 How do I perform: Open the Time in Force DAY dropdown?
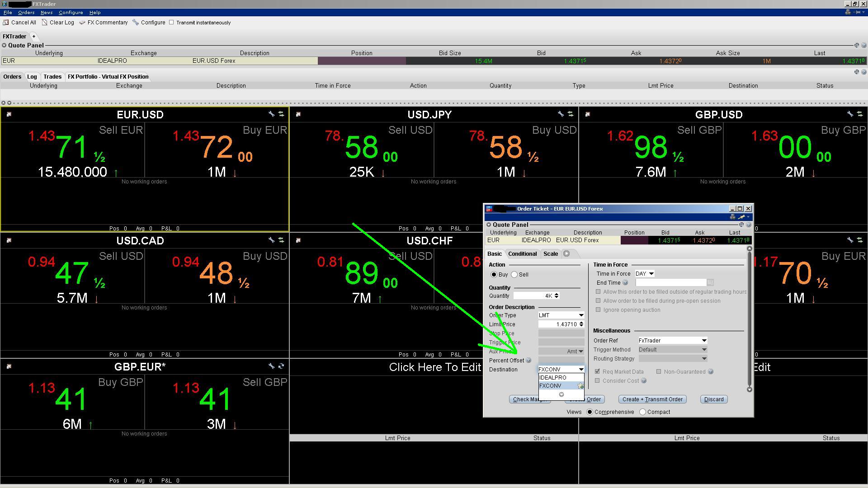[651, 274]
